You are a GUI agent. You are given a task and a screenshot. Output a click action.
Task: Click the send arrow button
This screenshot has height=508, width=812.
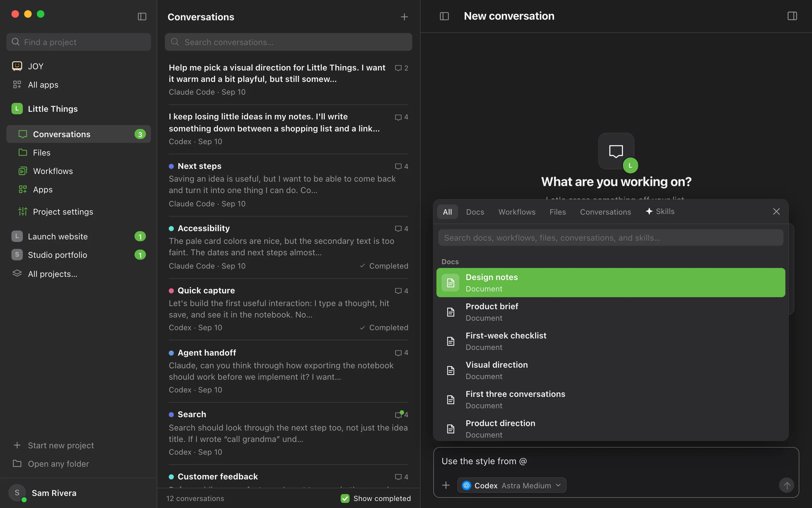click(x=787, y=485)
